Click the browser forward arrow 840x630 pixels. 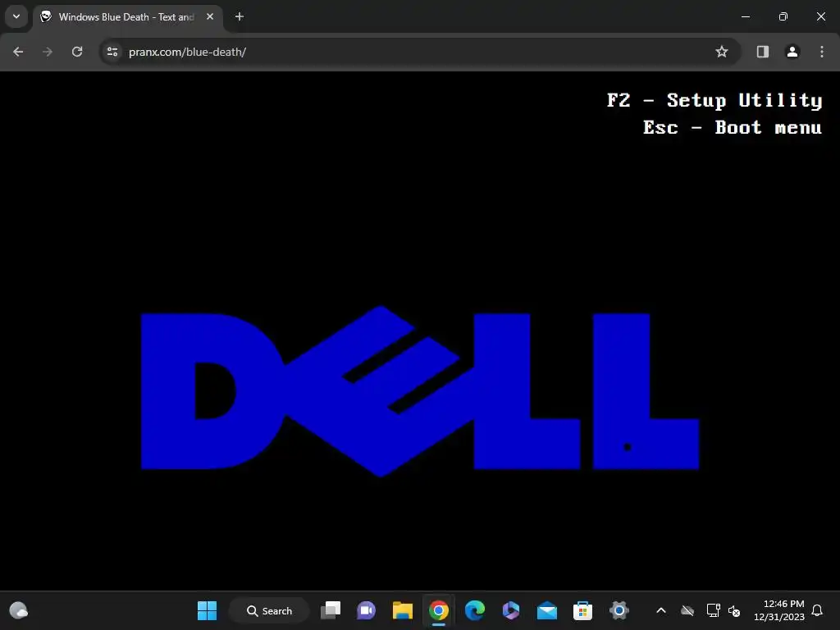[x=48, y=52]
